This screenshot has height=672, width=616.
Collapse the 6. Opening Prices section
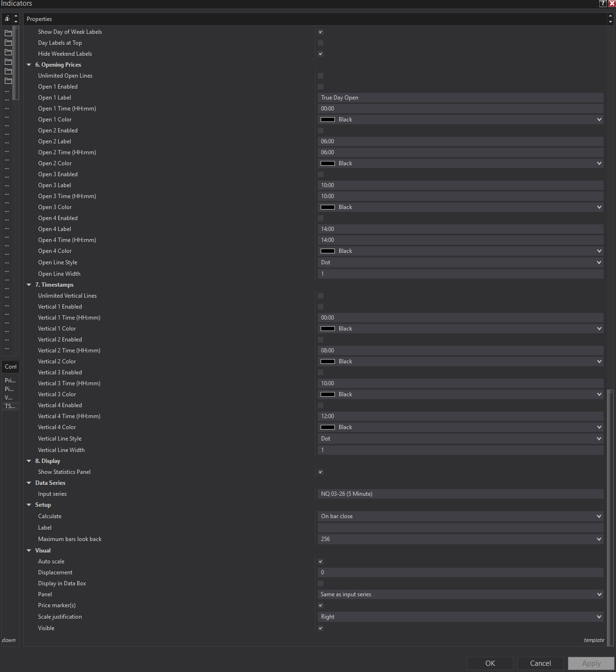pyautogui.click(x=29, y=65)
